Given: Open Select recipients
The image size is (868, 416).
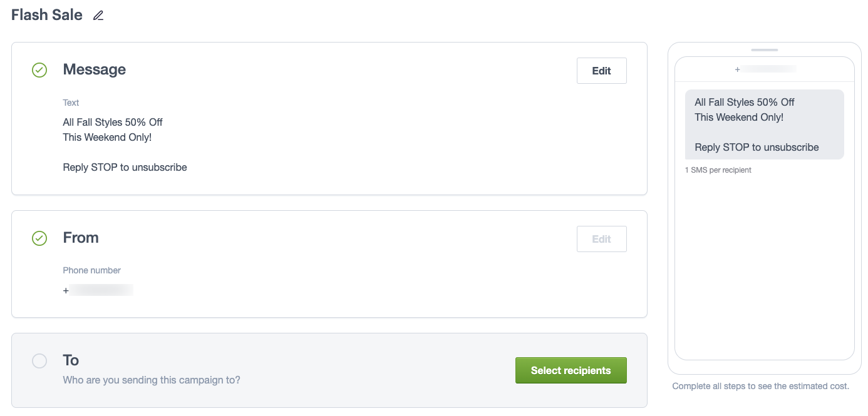Looking at the screenshot, I should (571, 370).
